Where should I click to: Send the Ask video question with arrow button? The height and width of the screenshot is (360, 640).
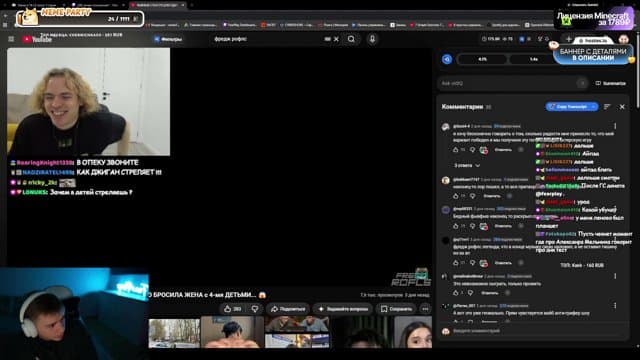pyautogui.click(x=582, y=83)
